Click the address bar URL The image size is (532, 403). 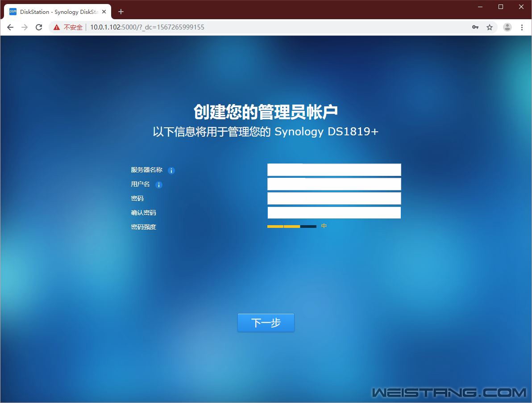tap(147, 27)
